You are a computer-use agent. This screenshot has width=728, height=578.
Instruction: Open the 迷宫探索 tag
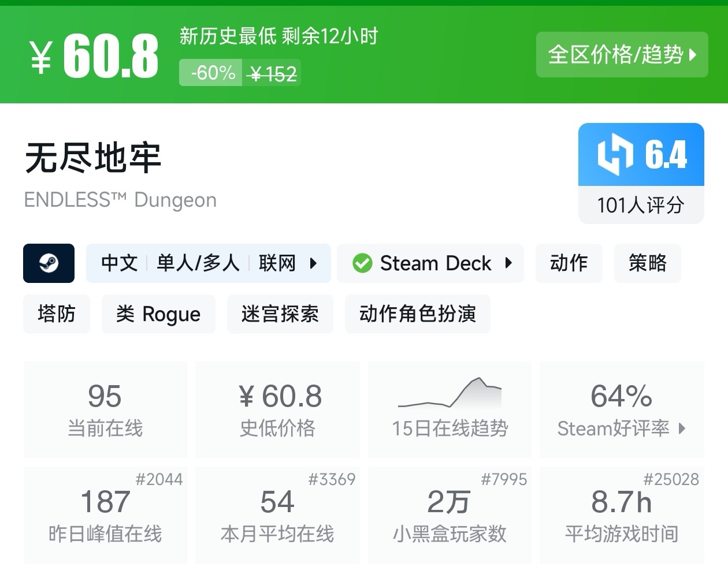[x=280, y=314]
